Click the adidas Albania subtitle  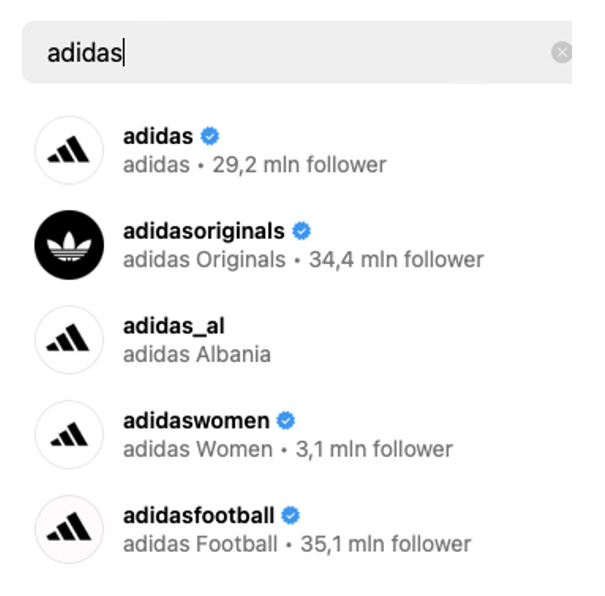197,354
